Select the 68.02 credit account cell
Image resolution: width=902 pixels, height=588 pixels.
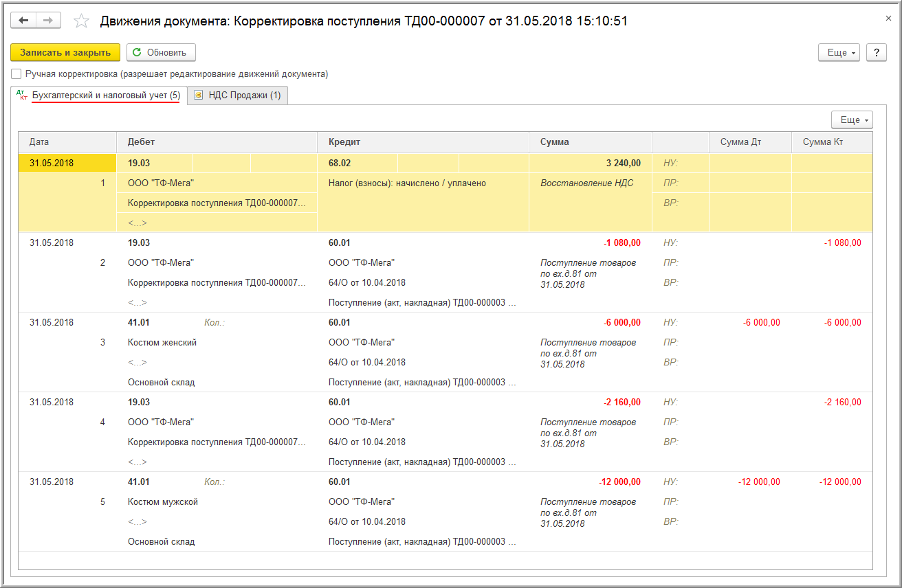[x=357, y=163]
